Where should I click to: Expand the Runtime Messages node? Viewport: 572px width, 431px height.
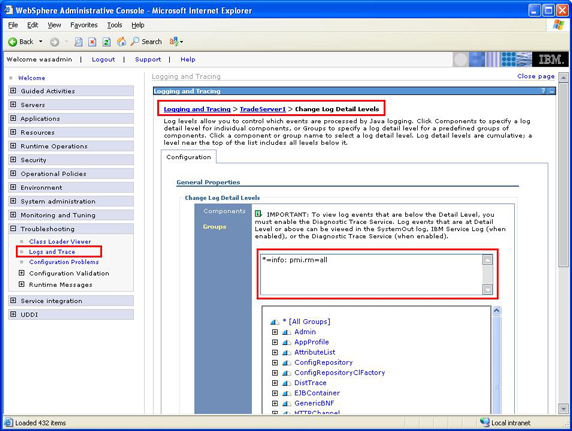pos(22,284)
